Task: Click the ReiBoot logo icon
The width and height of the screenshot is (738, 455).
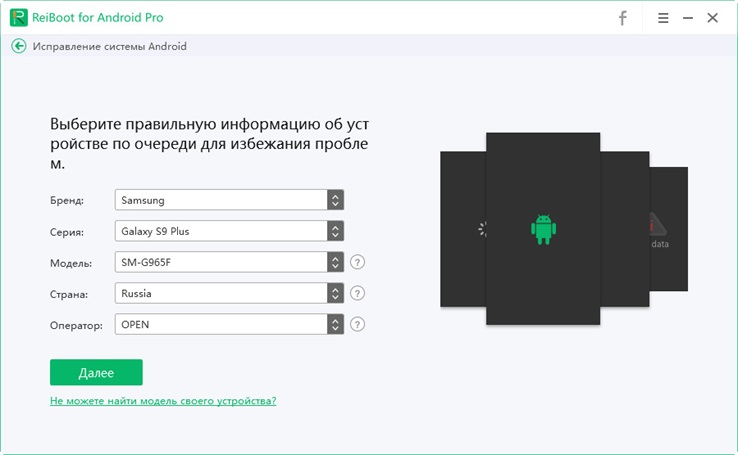Action: click(x=18, y=17)
